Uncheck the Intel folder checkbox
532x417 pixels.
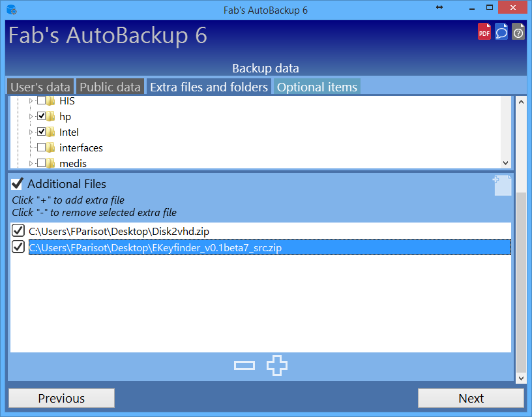tap(41, 131)
